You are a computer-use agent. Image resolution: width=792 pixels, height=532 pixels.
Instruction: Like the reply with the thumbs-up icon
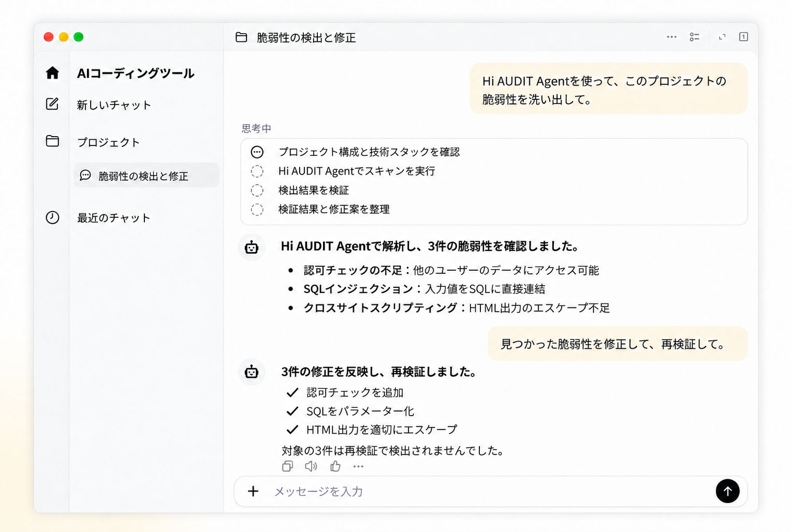(x=335, y=466)
